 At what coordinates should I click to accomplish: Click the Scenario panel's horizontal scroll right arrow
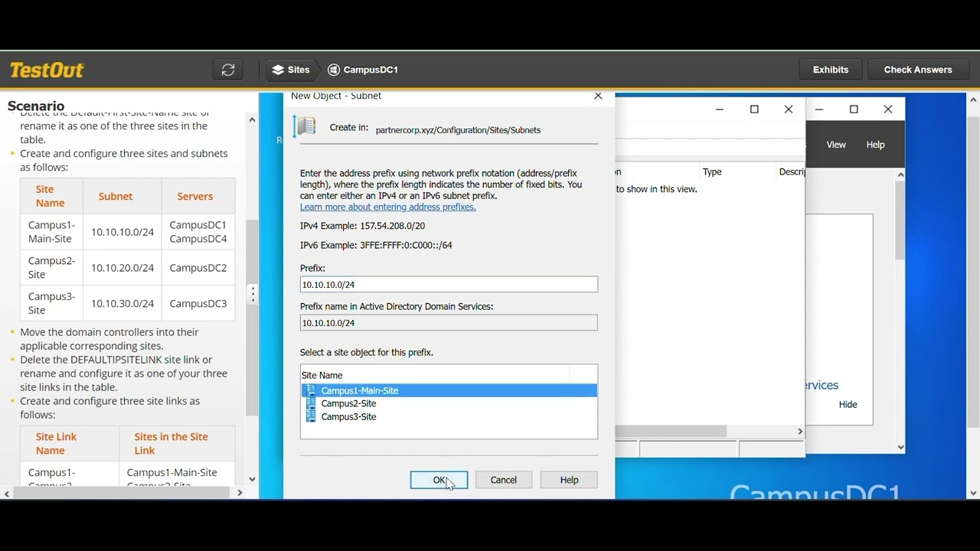click(239, 493)
